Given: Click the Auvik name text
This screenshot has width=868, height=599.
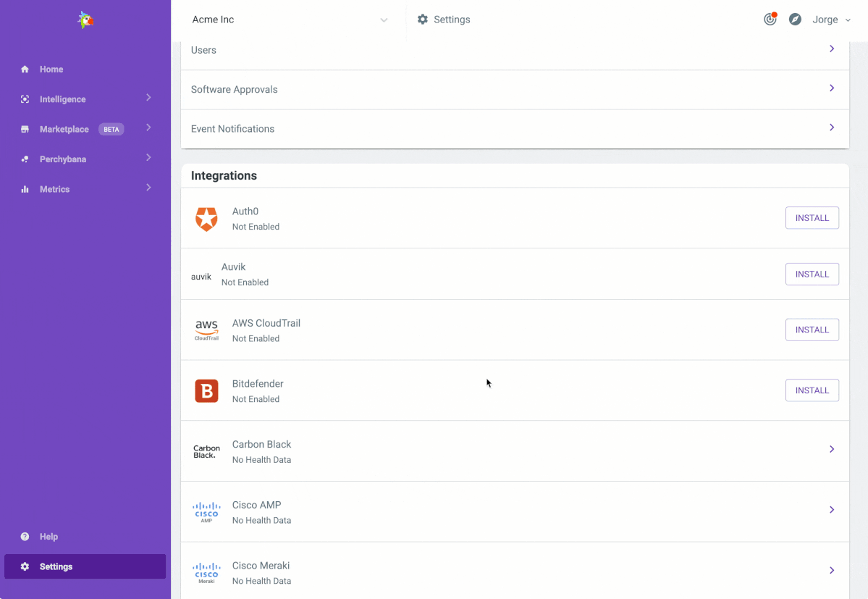Looking at the screenshot, I should [x=233, y=267].
